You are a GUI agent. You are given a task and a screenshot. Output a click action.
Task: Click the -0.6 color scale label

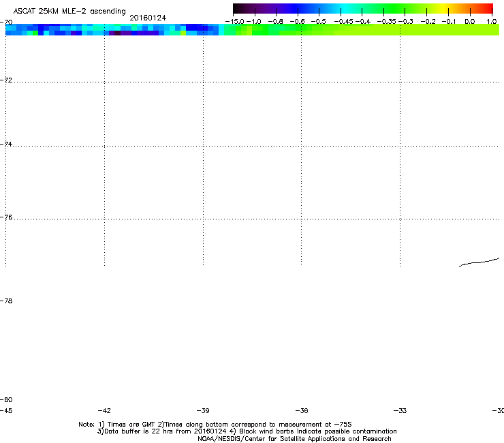297,22
